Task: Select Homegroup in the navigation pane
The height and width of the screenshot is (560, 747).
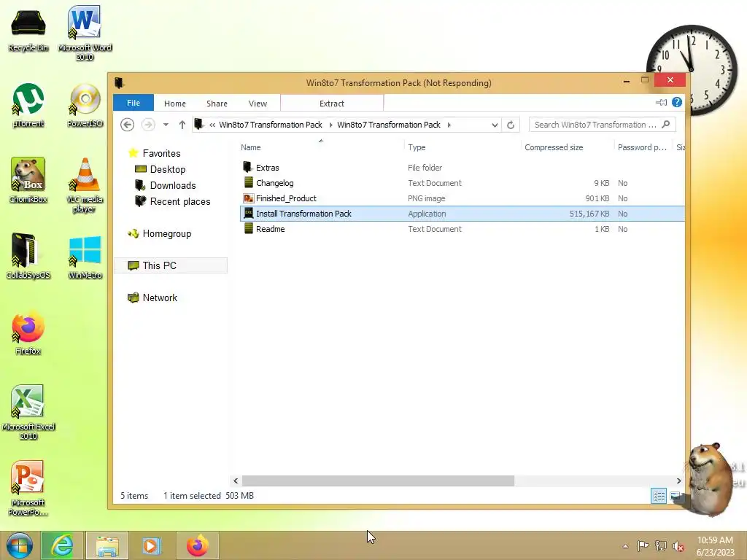Action: [167, 234]
